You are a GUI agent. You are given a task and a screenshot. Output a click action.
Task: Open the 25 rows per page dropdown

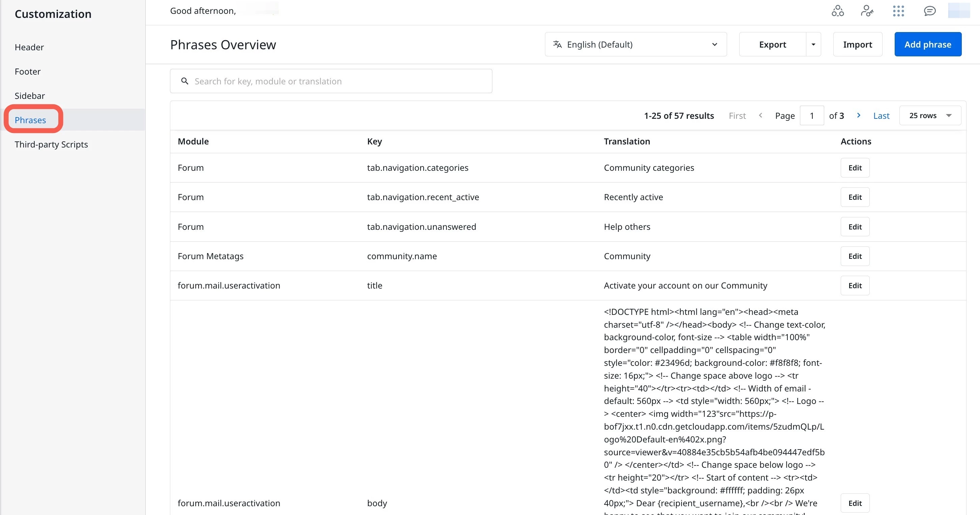point(930,115)
